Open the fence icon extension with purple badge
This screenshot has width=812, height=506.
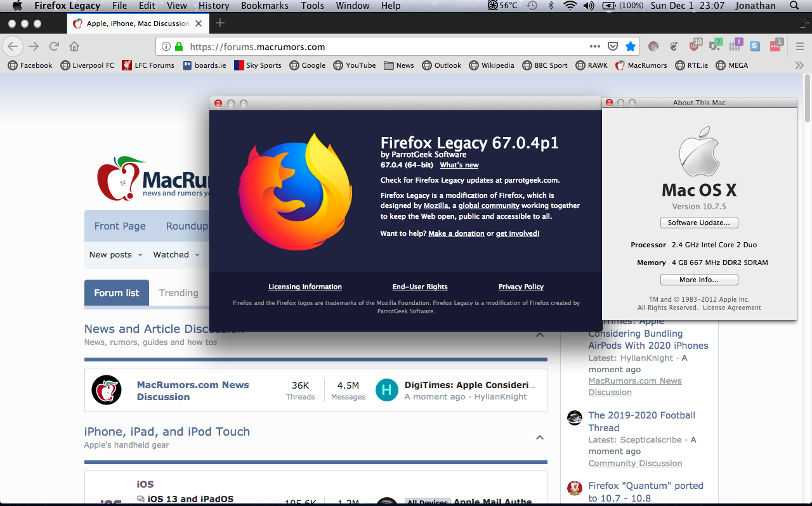click(736, 46)
